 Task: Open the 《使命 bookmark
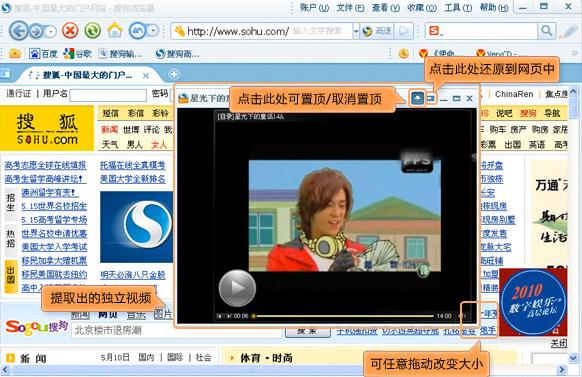[440, 54]
